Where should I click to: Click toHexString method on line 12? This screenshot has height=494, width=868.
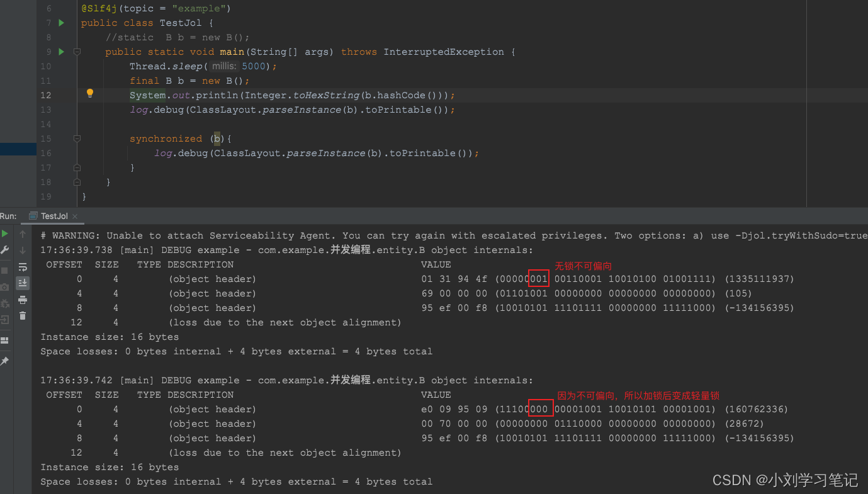coord(326,95)
